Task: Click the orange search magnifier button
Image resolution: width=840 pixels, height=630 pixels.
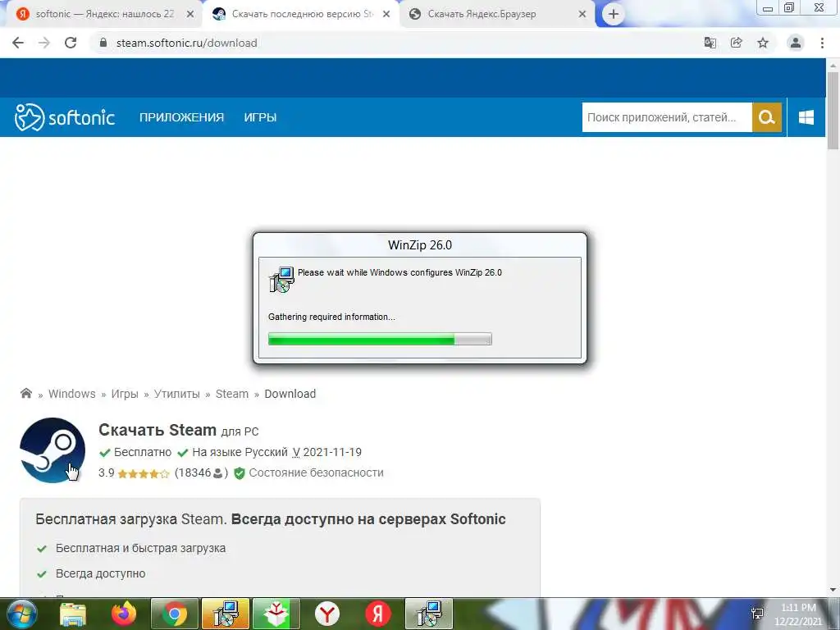Action: click(x=767, y=117)
